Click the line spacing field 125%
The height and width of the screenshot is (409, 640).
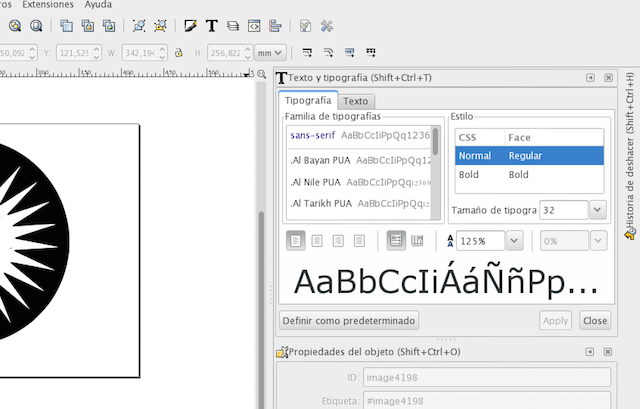[x=480, y=241]
